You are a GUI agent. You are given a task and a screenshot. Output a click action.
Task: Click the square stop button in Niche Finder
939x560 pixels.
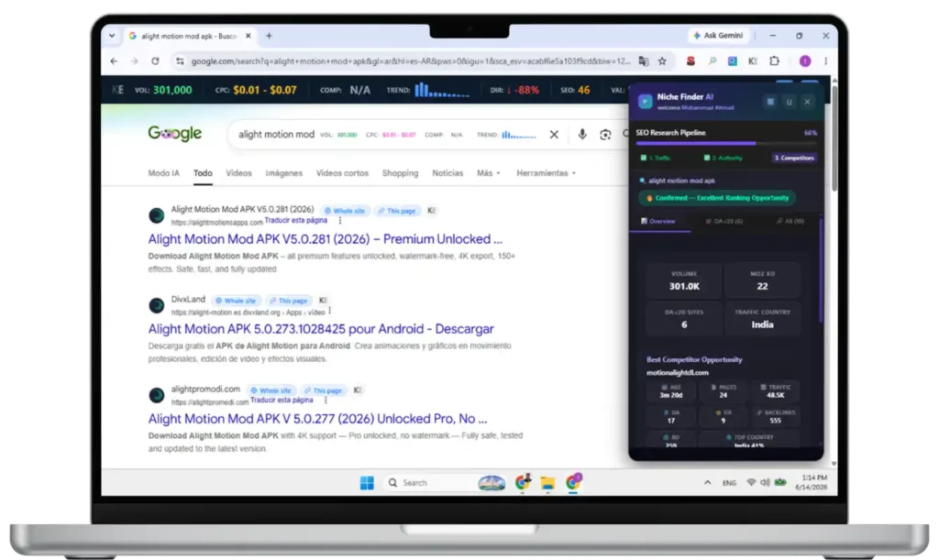pos(770,102)
